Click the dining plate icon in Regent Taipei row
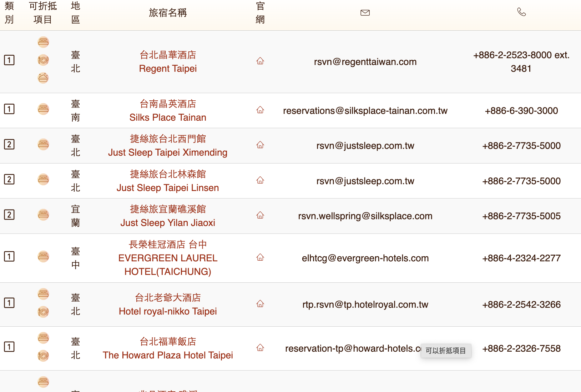 click(x=43, y=60)
